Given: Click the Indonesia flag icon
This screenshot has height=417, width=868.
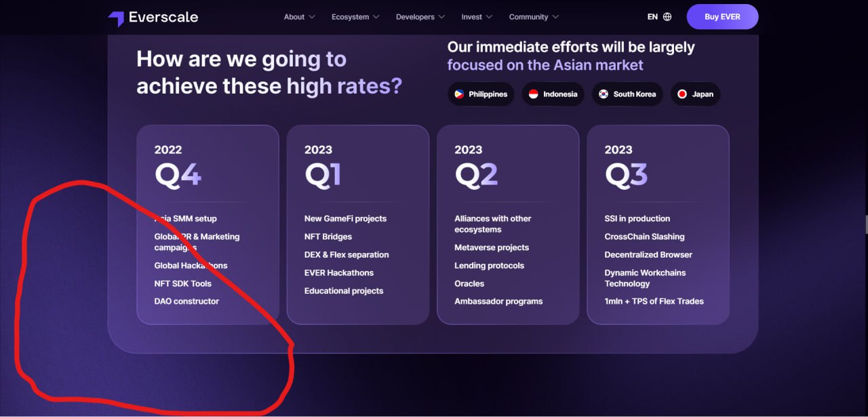Looking at the screenshot, I should 533,94.
